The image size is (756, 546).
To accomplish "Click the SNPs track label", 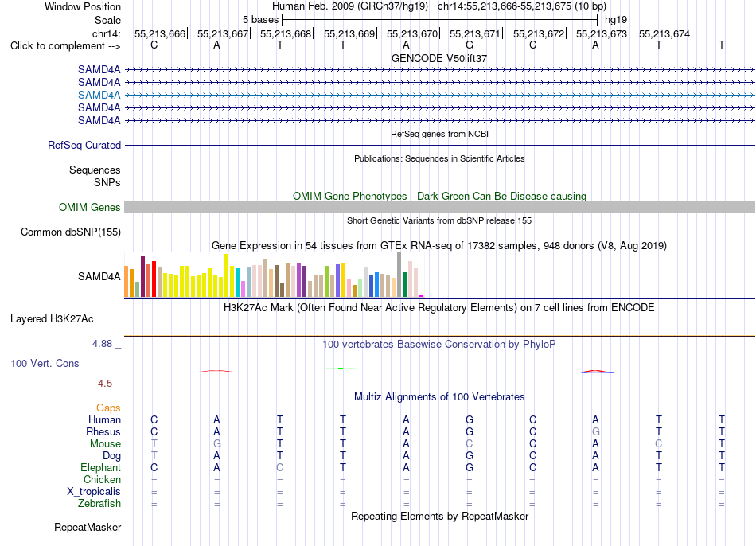I will pyautogui.click(x=107, y=183).
